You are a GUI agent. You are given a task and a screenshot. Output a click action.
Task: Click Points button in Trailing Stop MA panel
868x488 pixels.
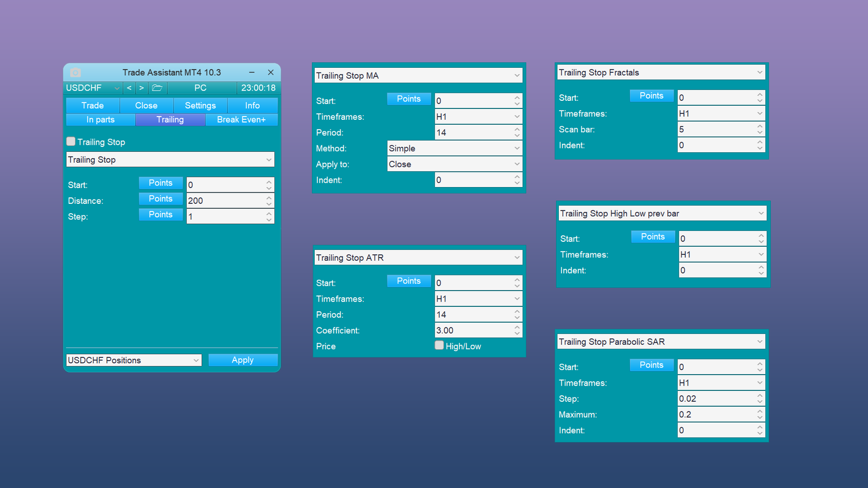409,99
